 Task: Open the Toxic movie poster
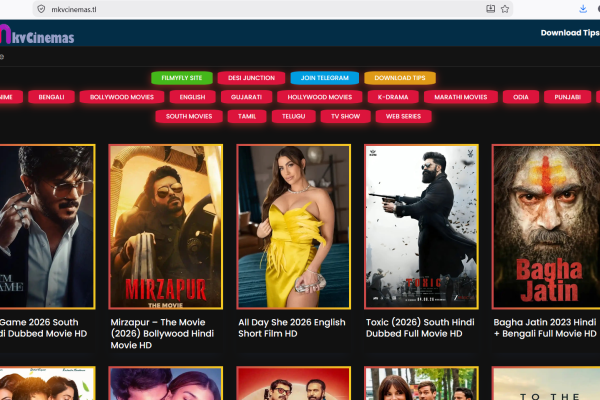click(x=421, y=227)
